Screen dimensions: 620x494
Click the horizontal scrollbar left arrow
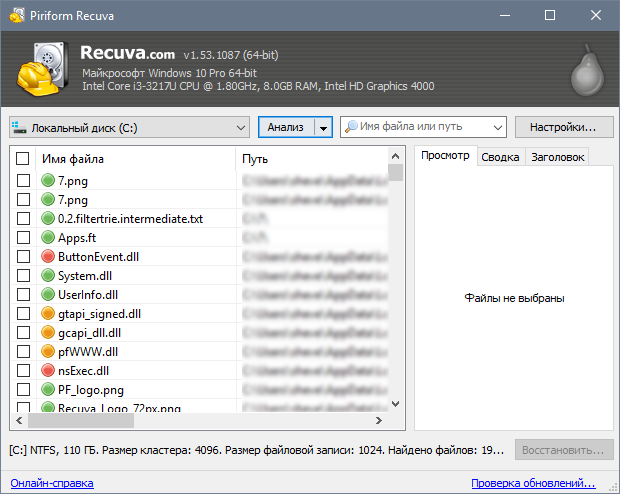[x=19, y=420]
